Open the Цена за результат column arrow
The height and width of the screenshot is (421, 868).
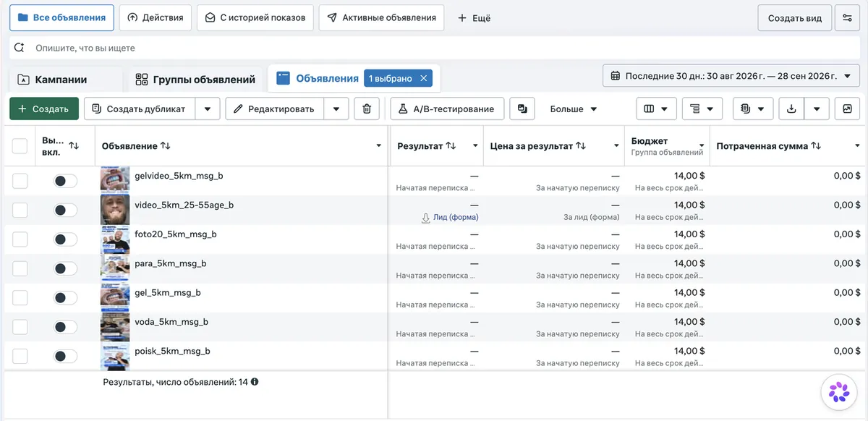616,145
